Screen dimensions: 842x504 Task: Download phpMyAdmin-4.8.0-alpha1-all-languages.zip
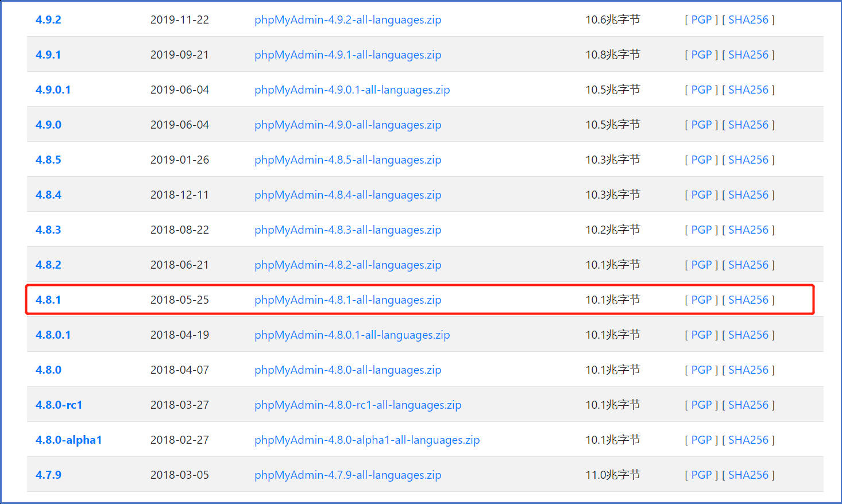[x=367, y=440]
